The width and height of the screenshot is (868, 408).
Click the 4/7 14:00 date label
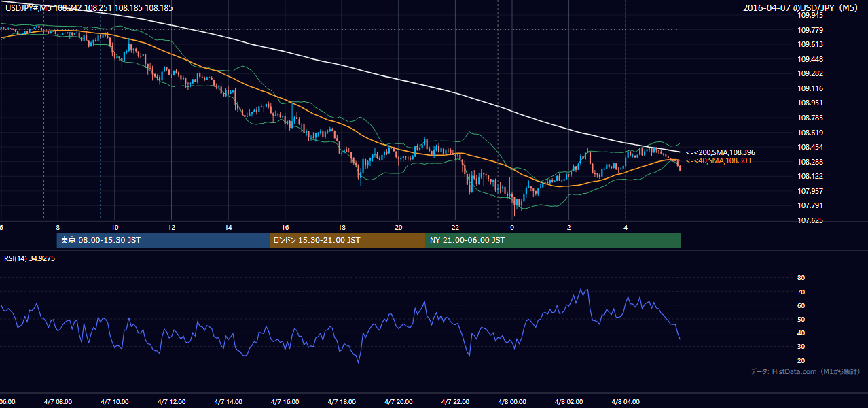click(228, 402)
